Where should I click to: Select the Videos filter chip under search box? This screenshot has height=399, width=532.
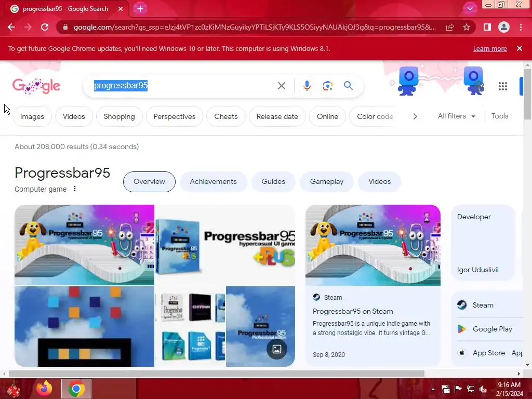(x=74, y=116)
